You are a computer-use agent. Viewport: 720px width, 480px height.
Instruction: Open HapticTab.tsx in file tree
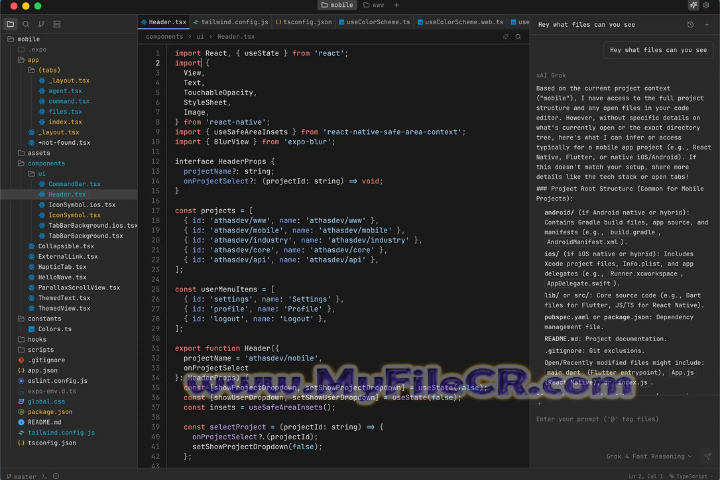point(57,267)
